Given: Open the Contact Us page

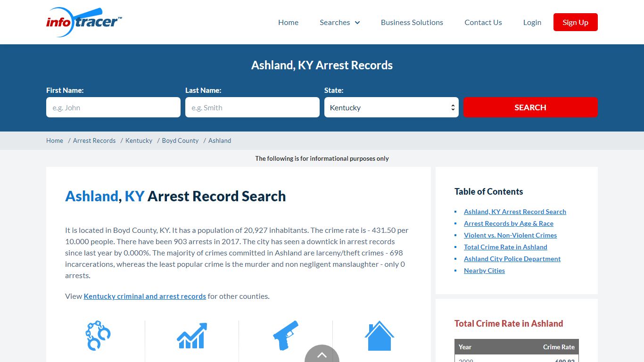Looking at the screenshot, I should pos(483,22).
